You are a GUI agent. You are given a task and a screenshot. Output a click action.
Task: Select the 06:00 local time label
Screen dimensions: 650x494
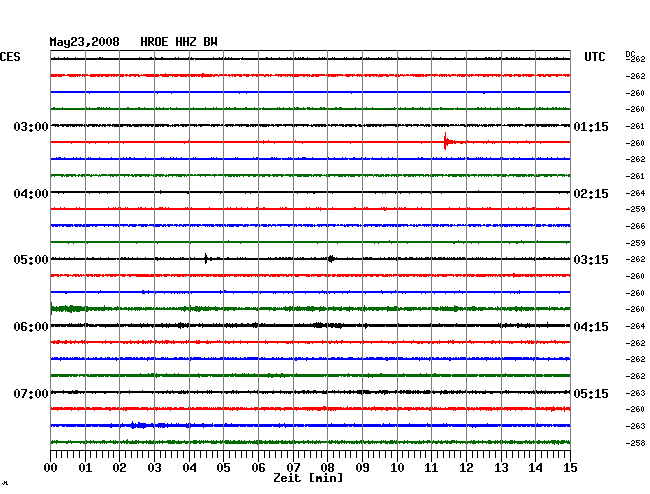[31, 327]
